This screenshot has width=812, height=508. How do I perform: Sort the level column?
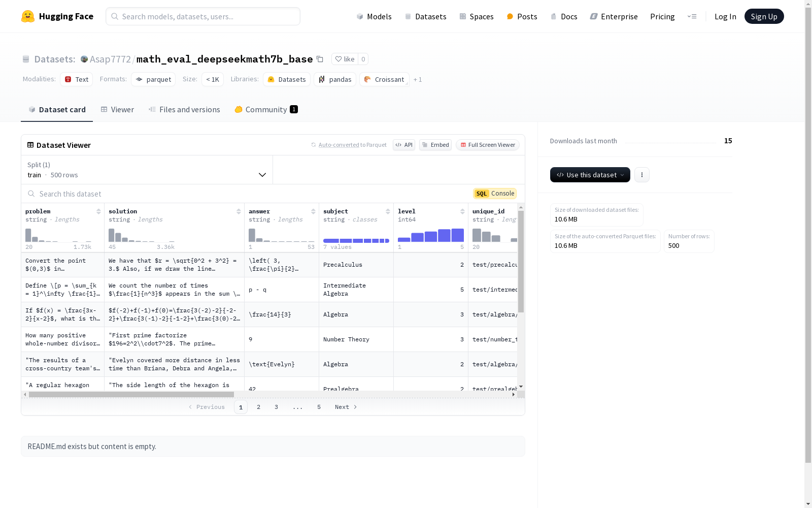click(462, 211)
